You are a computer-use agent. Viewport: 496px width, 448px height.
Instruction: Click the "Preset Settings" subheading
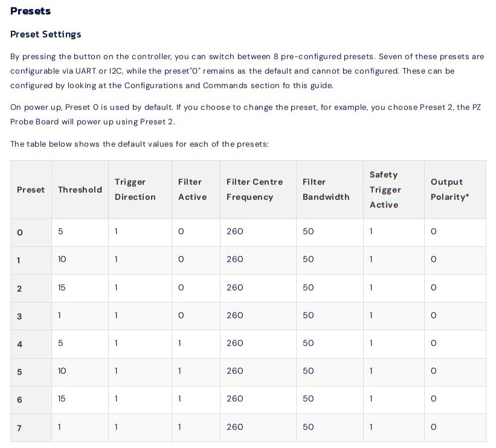(46, 34)
